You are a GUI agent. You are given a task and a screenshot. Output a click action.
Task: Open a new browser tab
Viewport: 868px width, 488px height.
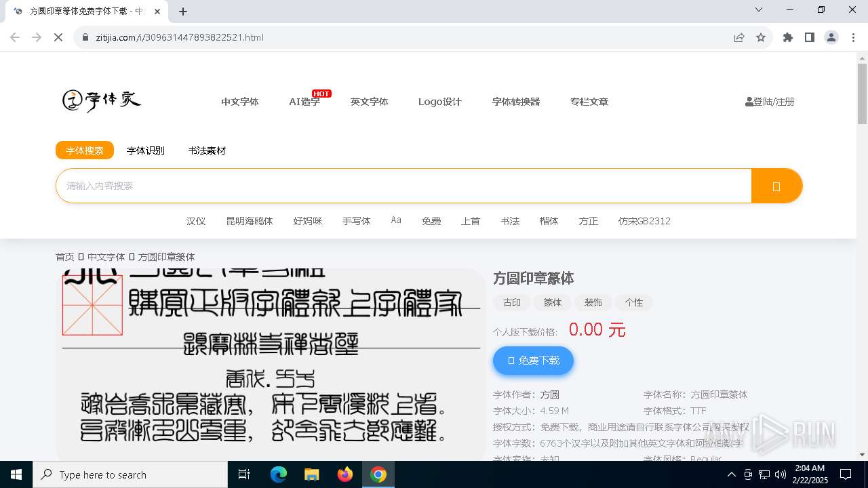click(183, 12)
